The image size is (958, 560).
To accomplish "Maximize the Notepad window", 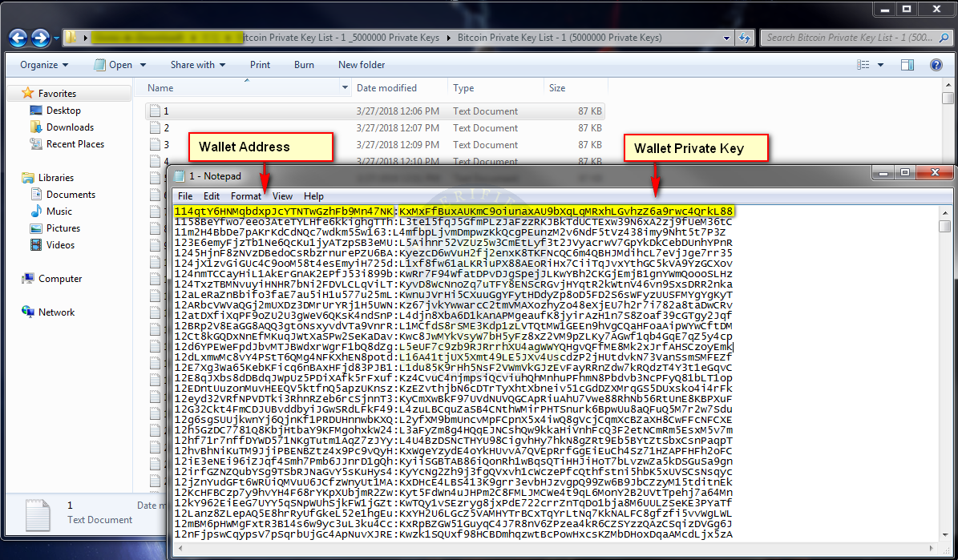I will click(x=905, y=173).
